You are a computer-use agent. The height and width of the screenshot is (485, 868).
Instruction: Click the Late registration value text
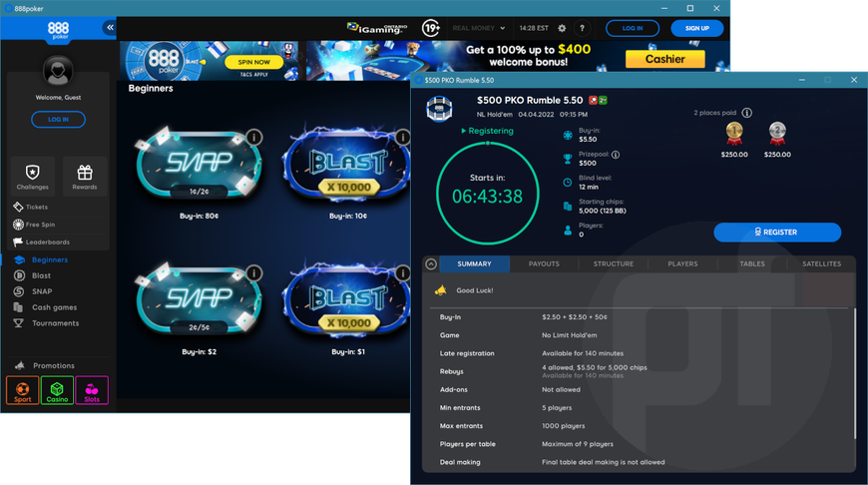[583, 353]
